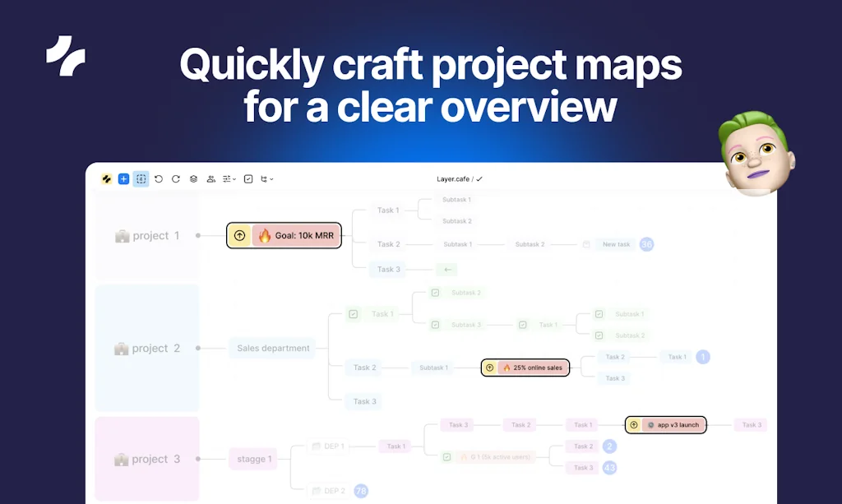Click the fire emoji on Goal: 10k MRR
Viewport: 842px width, 504px height.
tap(265, 235)
